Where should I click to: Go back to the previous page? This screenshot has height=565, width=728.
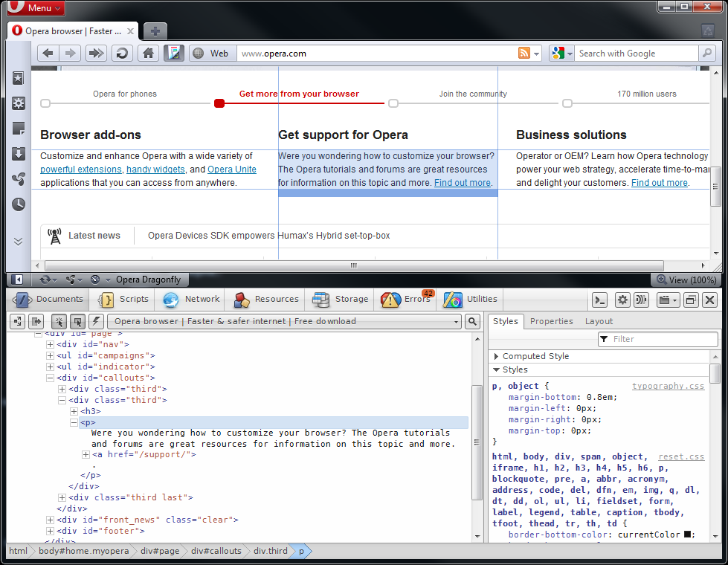point(48,54)
